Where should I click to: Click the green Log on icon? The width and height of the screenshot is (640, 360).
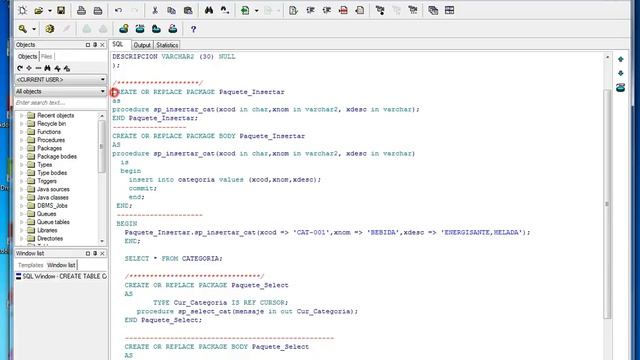[x=245, y=11]
